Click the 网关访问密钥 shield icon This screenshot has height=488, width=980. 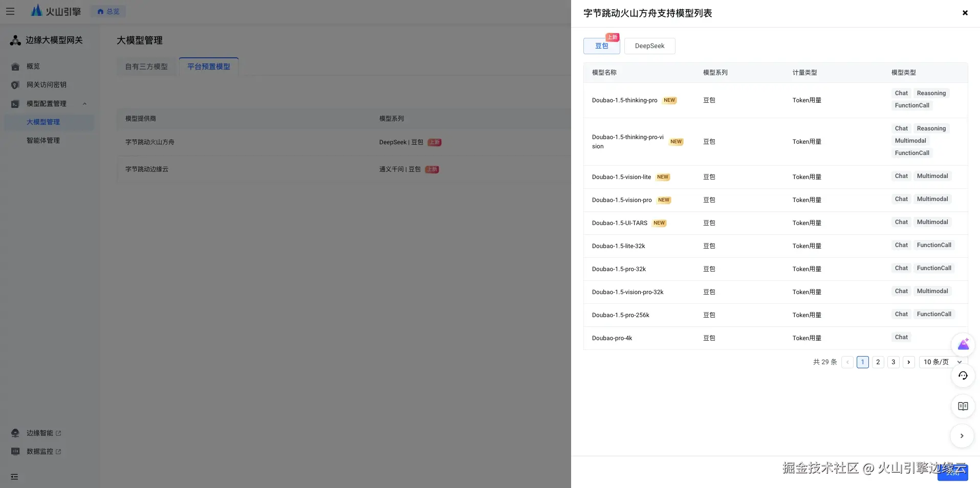coord(15,85)
